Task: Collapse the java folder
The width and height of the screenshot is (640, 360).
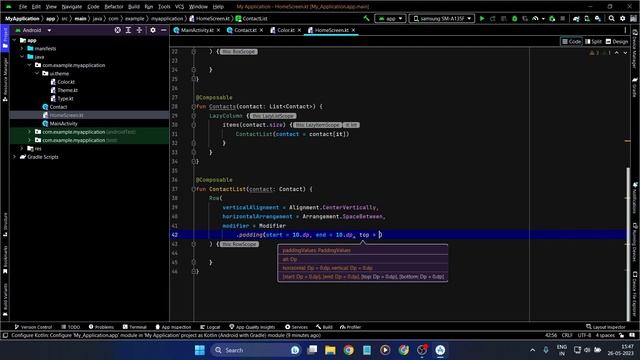Action: [x=22, y=57]
